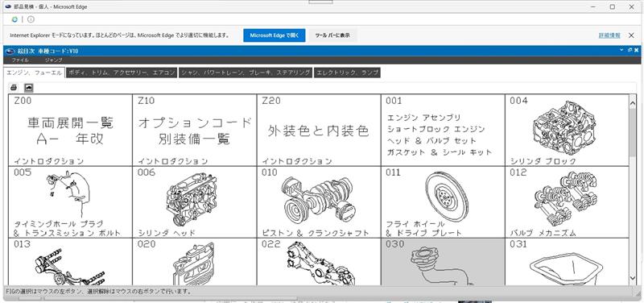Click the Microsoft Edge で開く button
Viewport: 644px width, 303px height.
coord(275,35)
